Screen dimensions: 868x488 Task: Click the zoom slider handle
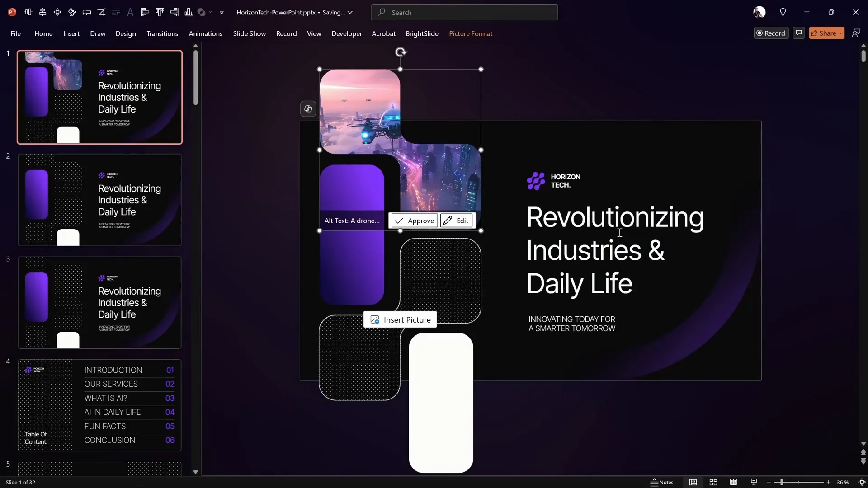pyautogui.click(x=782, y=482)
